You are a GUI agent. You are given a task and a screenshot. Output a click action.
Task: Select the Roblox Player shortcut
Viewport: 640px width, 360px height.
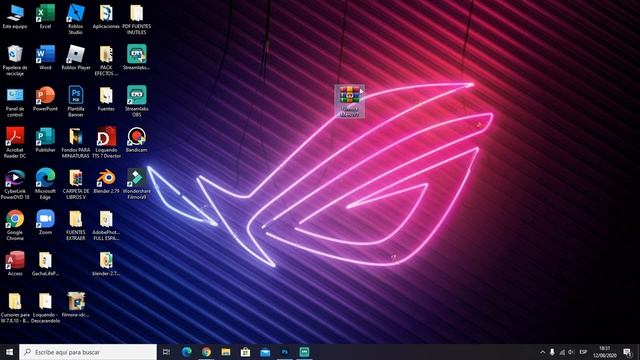[x=76, y=58]
